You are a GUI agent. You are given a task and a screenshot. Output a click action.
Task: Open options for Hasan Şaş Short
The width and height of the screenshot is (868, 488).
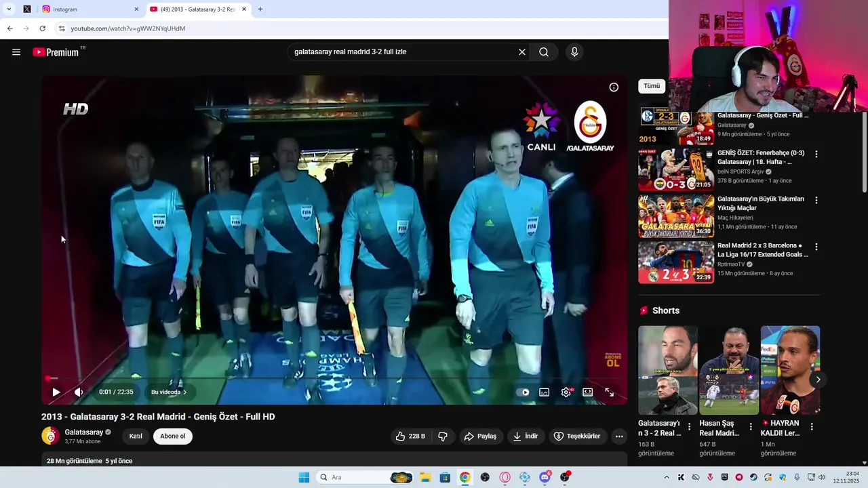pos(751,426)
